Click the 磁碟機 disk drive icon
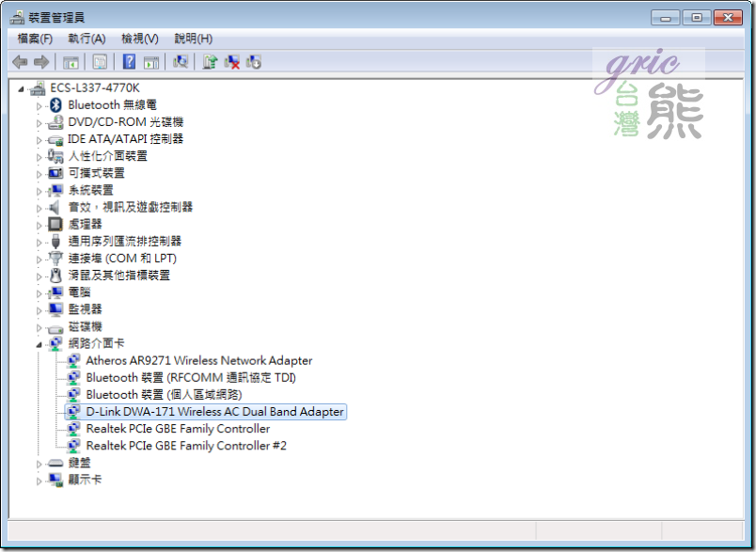Viewport: 756px width, 552px height. [x=55, y=328]
